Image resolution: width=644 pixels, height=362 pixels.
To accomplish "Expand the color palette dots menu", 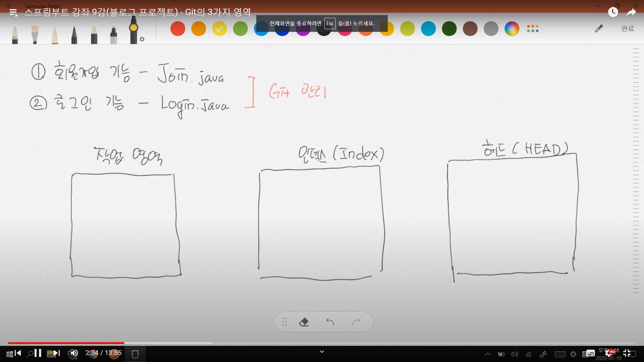I will point(533,29).
